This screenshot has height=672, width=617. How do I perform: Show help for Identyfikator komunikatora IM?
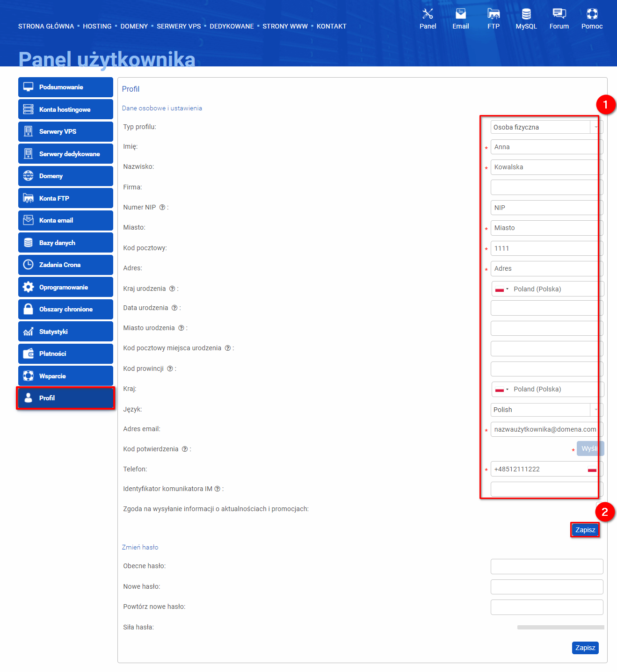click(218, 489)
